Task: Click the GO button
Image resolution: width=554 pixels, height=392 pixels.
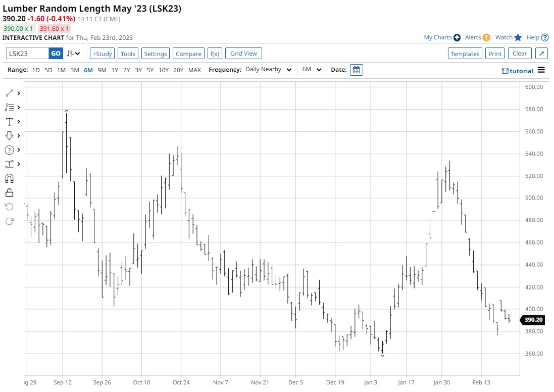Action: (x=56, y=54)
